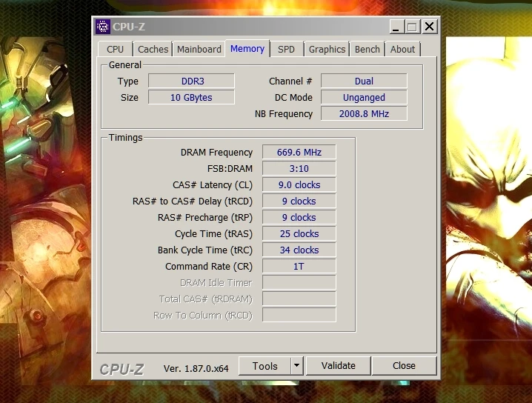Click the empty DRAM Idle Timer field
This screenshot has height=403, width=532.
pyautogui.click(x=299, y=282)
